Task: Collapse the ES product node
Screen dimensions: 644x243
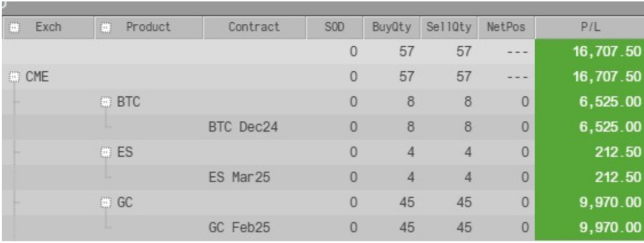Action: pyautogui.click(x=106, y=152)
